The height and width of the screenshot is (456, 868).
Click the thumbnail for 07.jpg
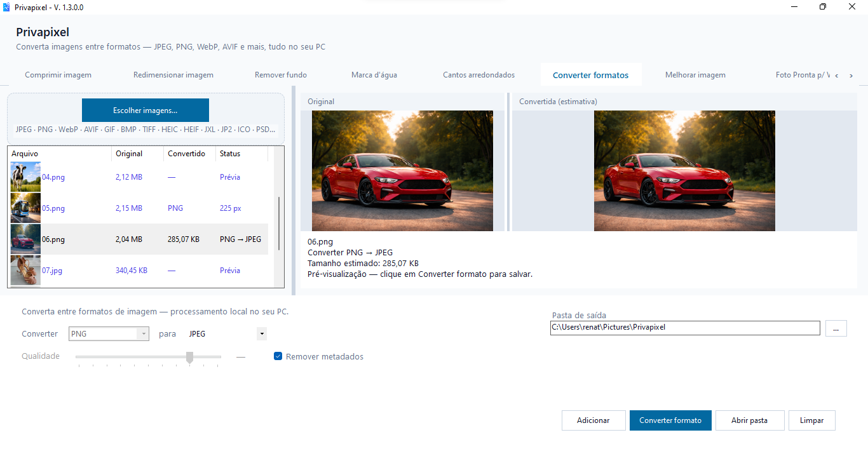[x=25, y=271]
